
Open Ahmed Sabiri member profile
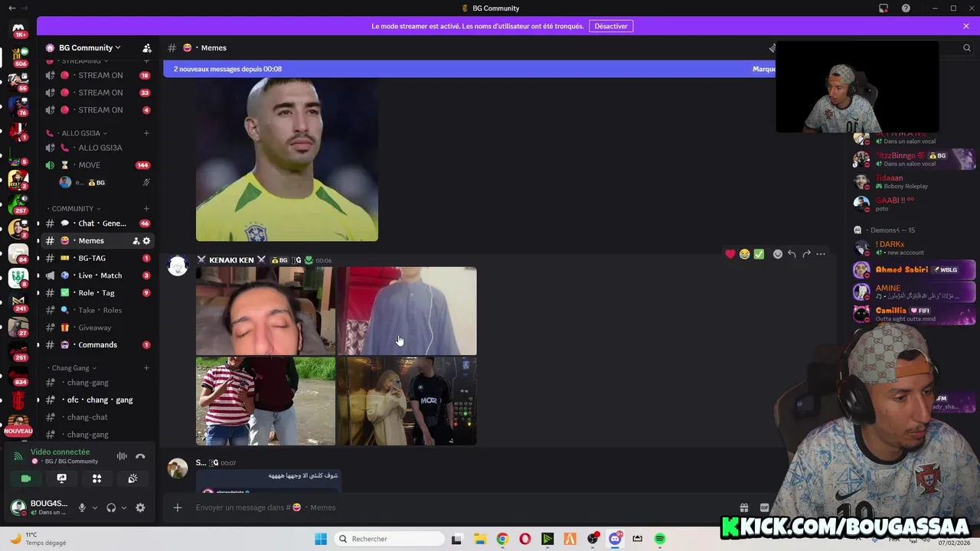[x=914, y=269]
